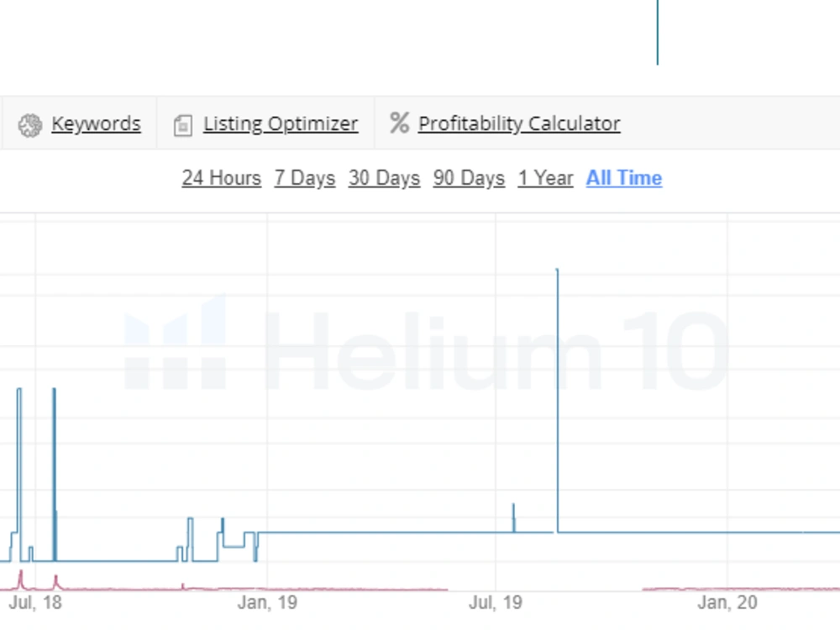This screenshot has width=840, height=630.
Task: Show the 1 Year range
Action: coord(545,178)
